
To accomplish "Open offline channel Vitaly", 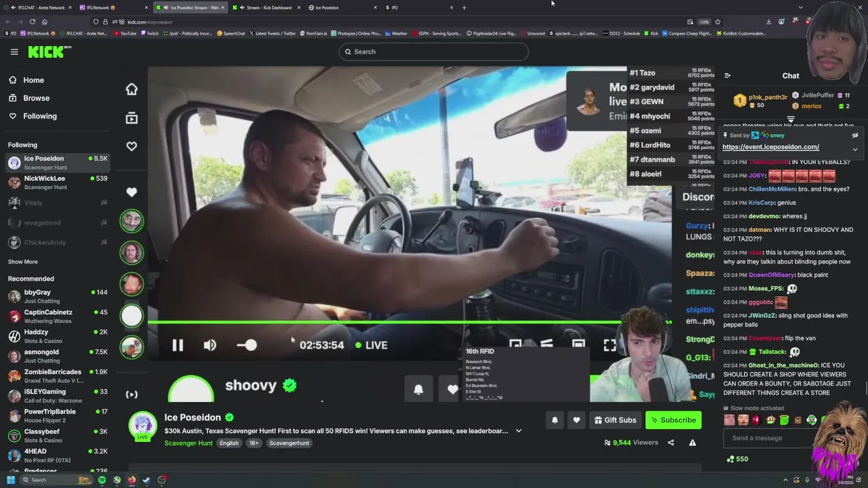I will tap(58, 203).
